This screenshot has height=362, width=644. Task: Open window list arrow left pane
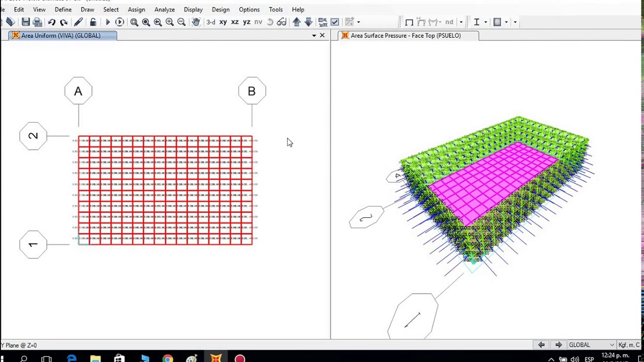click(x=314, y=36)
